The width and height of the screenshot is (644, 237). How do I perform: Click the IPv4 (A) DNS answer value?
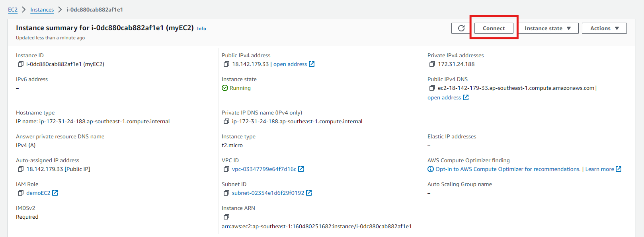tap(25, 145)
